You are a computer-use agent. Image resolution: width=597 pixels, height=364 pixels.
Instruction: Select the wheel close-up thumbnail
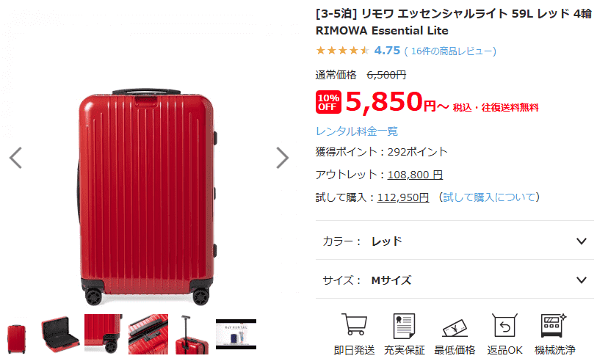coord(104,334)
